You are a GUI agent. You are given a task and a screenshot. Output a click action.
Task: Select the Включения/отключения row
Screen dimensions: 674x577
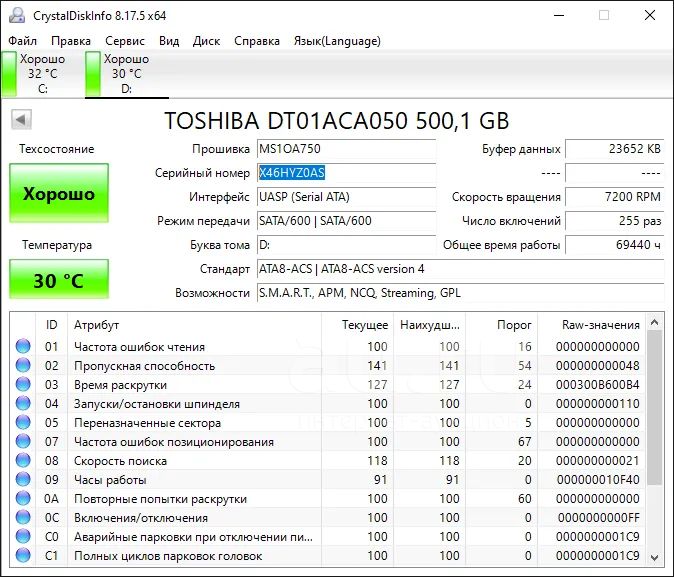pyautogui.click(x=328, y=517)
